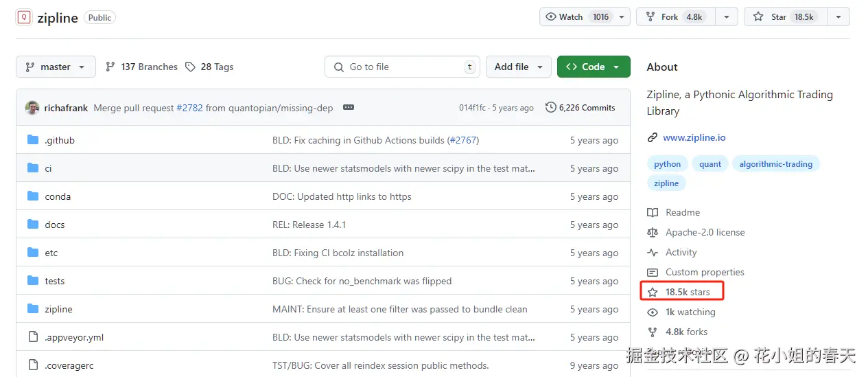Open the #2767 pull request link
Viewport: 868px width, 377px height.
coord(463,140)
